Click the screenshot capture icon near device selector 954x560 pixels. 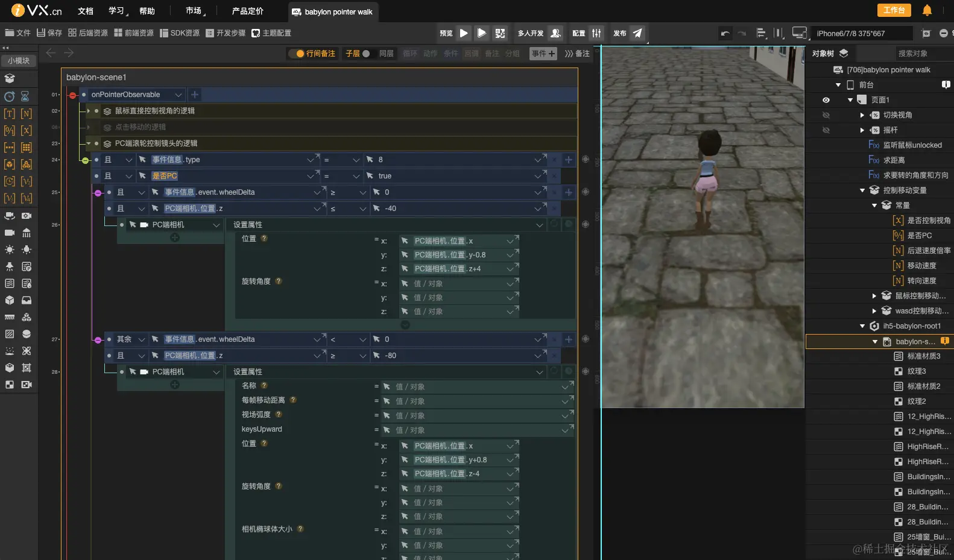tap(926, 33)
